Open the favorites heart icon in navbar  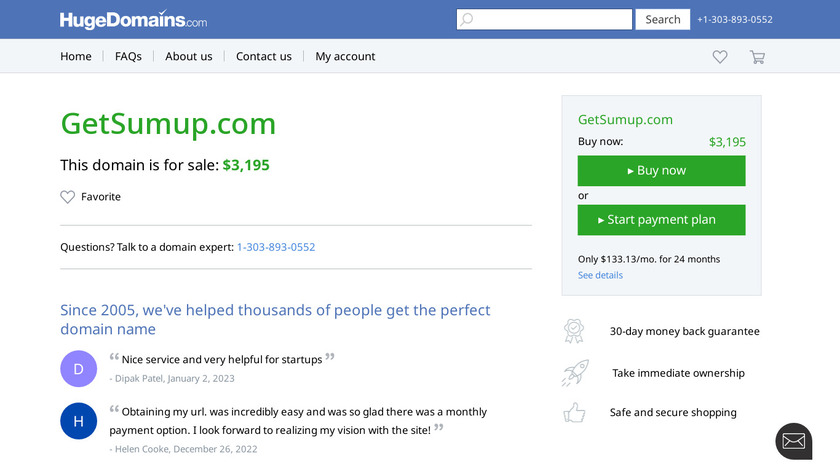(720, 57)
